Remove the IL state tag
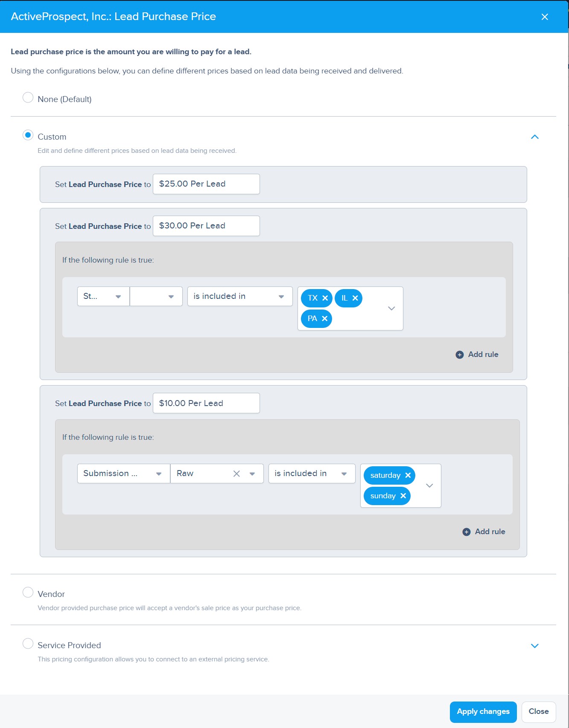This screenshot has height=728, width=569. (355, 298)
